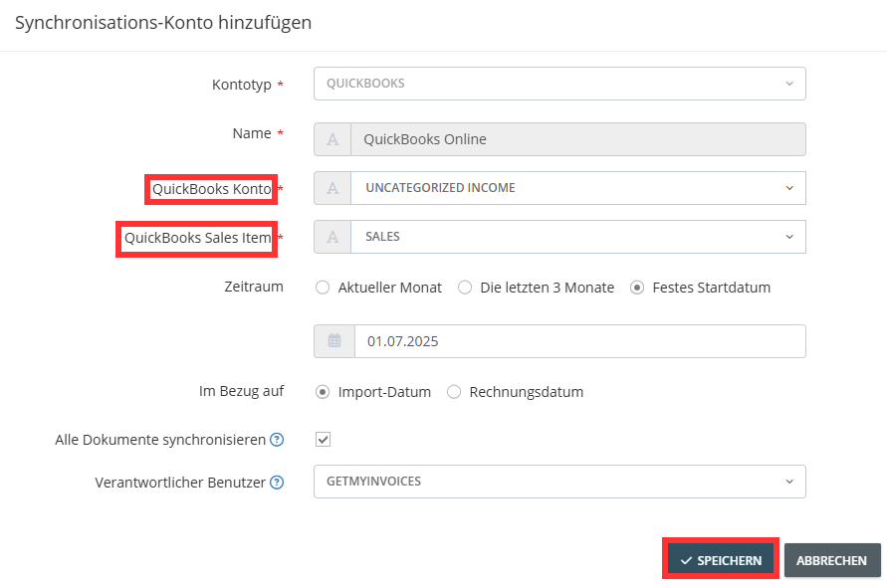Click the Verantwortlicher Benutzer label text

point(180,483)
